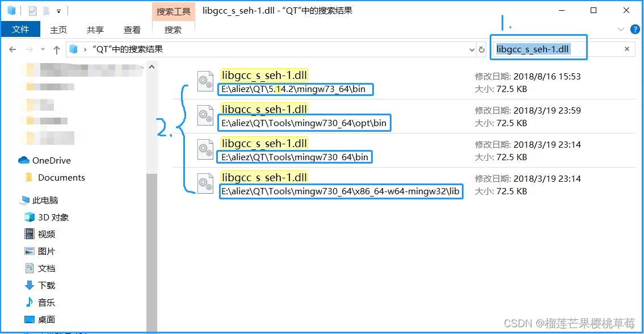Open 3D 对象 via its cube icon
The height and width of the screenshot is (334, 644).
click(30, 216)
